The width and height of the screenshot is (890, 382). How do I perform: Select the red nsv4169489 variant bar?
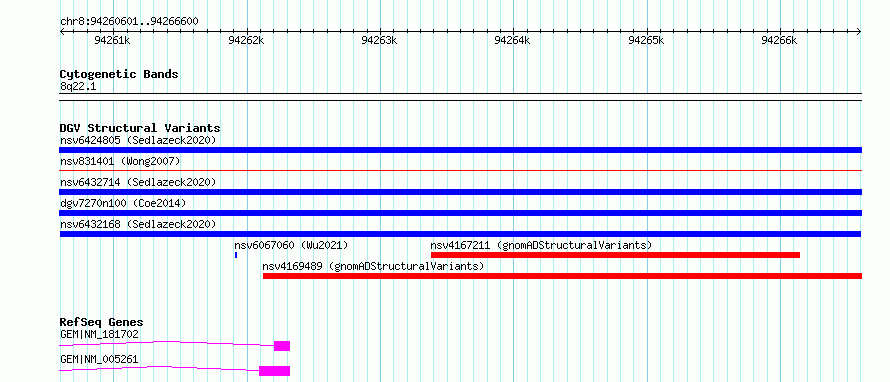coord(562,276)
